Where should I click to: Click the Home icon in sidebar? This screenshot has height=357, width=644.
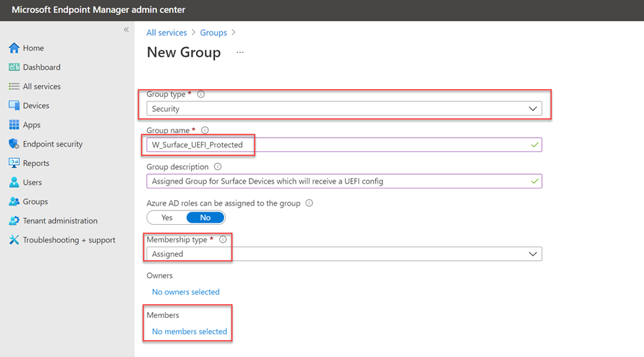pos(14,48)
